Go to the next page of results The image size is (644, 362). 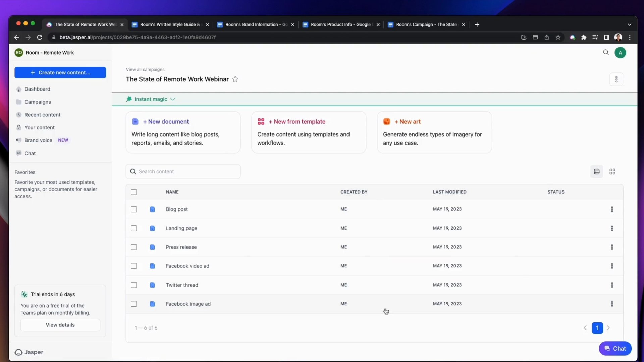(x=608, y=328)
